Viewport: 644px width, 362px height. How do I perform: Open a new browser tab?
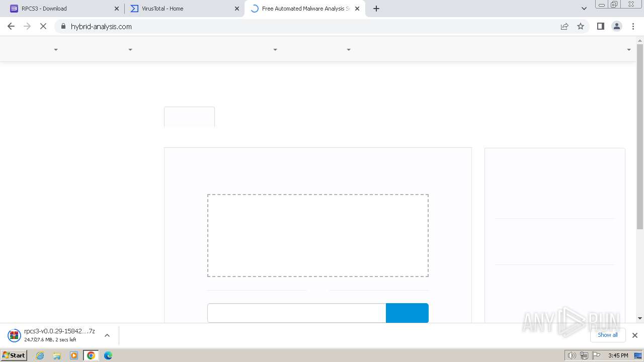[376, 9]
